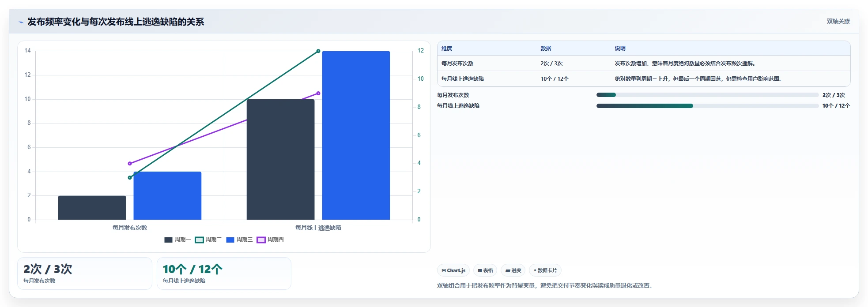Screen dimensions: 868x307
Task: Click the chart icon beside the dashboard title
Action: tap(21, 22)
